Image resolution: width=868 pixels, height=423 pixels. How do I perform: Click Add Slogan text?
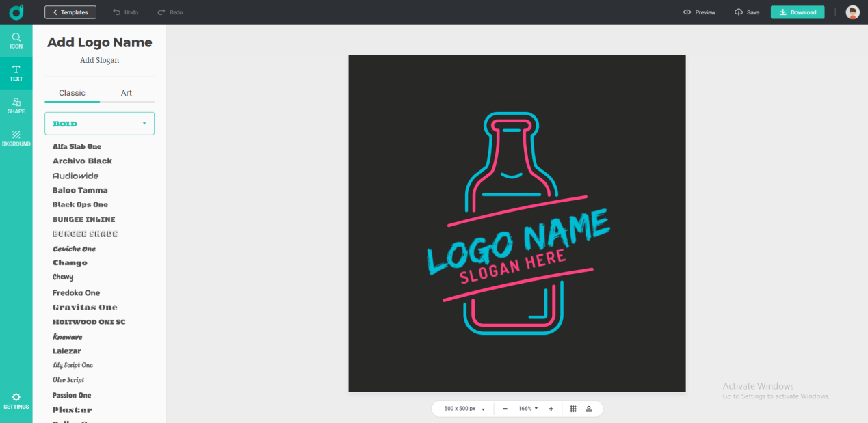100,60
